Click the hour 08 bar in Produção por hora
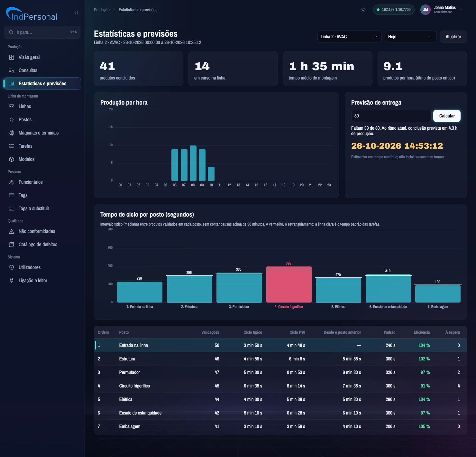The width and height of the screenshot is (476, 457). click(x=193, y=163)
